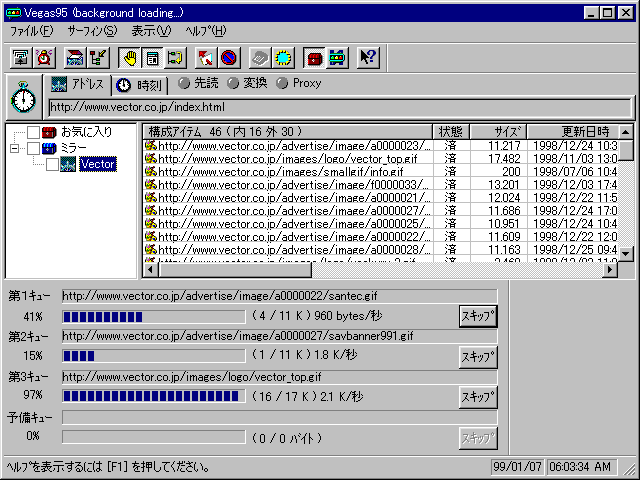Sort by the 状態 column header

pos(451,131)
